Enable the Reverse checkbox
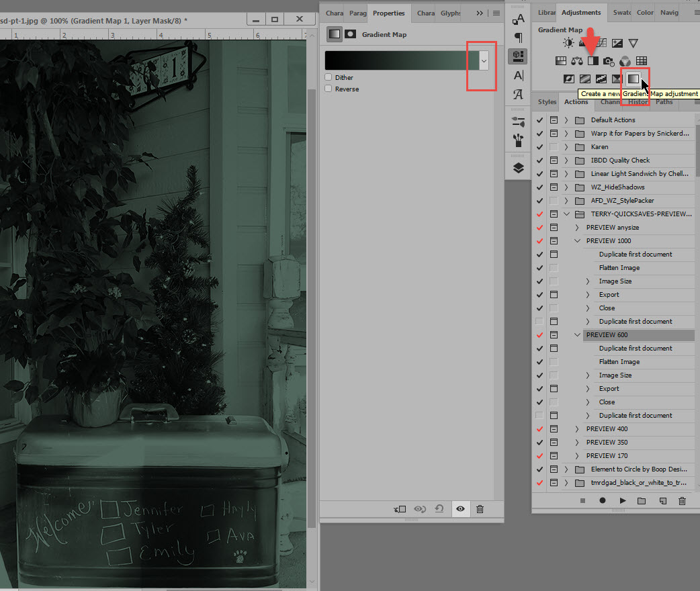The width and height of the screenshot is (700, 591). click(x=329, y=89)
